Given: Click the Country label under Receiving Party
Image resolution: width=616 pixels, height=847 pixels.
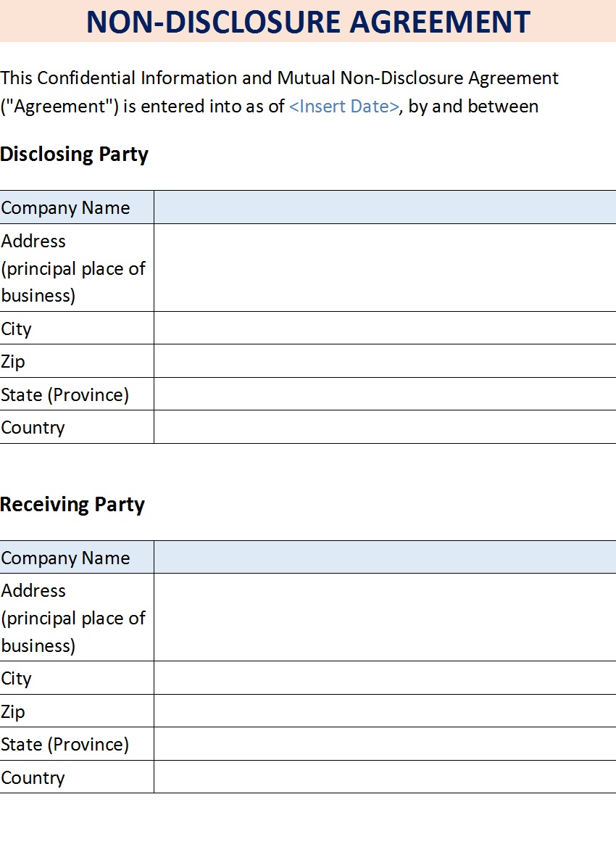Looking at the screenshot, I should (x=33, y=778).
